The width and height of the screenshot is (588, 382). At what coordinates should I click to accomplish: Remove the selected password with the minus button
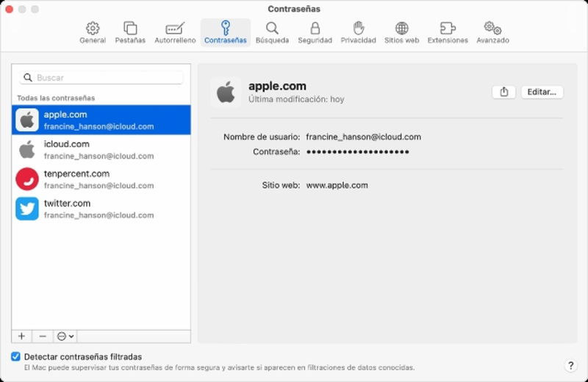pos(43,336)
